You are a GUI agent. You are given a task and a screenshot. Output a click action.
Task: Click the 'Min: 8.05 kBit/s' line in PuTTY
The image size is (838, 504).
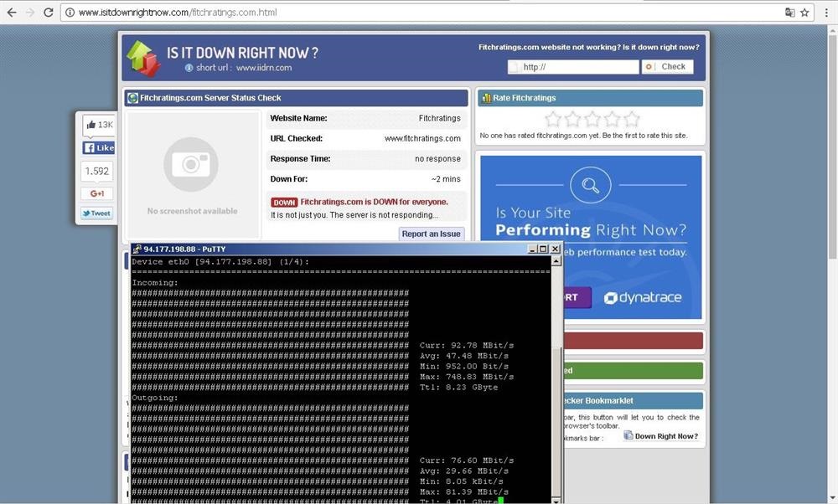point(461,481)
